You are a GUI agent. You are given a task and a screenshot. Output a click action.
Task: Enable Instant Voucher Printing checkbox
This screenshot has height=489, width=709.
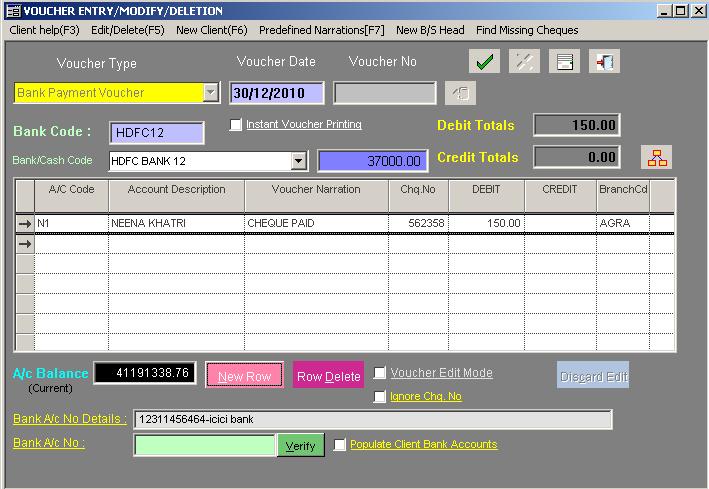point(236,125)
